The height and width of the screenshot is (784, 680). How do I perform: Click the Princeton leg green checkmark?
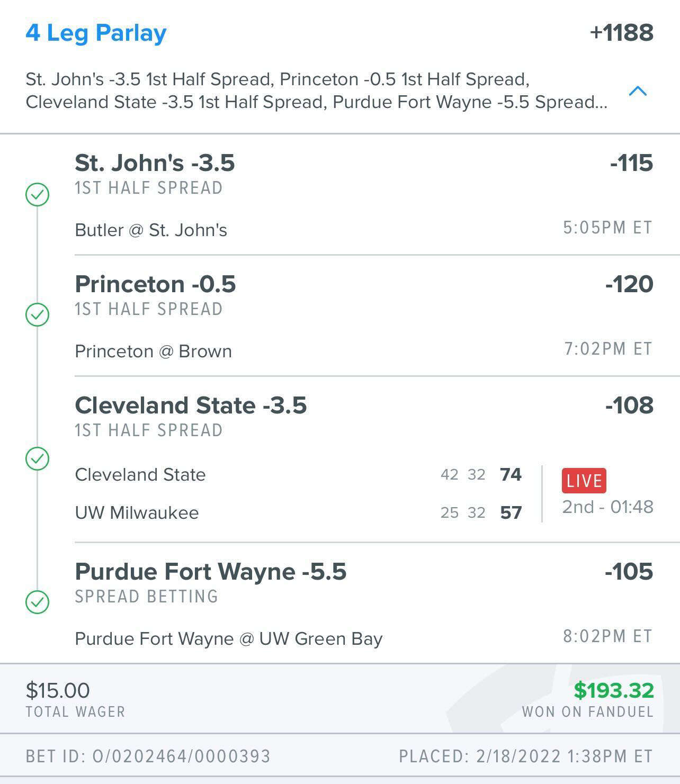click(x=38, y=315)
